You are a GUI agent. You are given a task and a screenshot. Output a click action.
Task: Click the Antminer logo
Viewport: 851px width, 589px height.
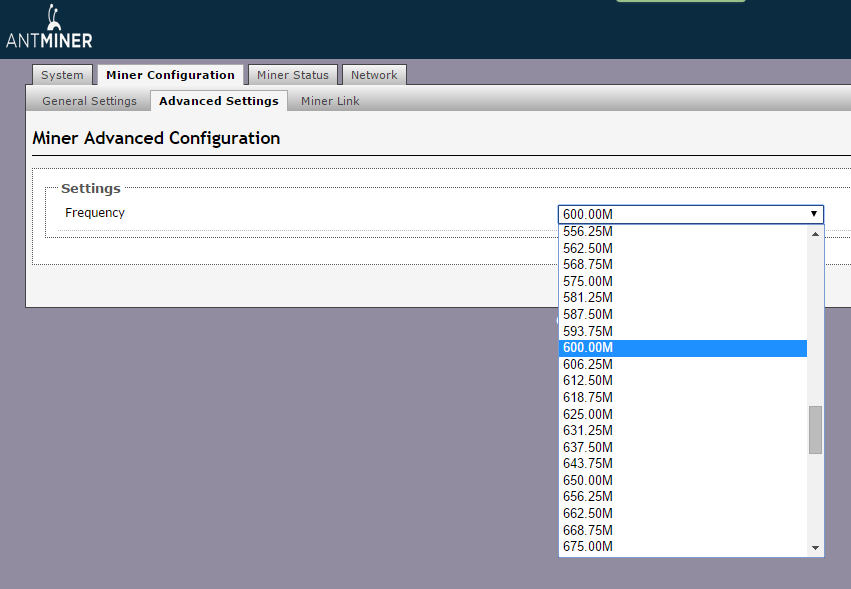(x=48, y=29)
